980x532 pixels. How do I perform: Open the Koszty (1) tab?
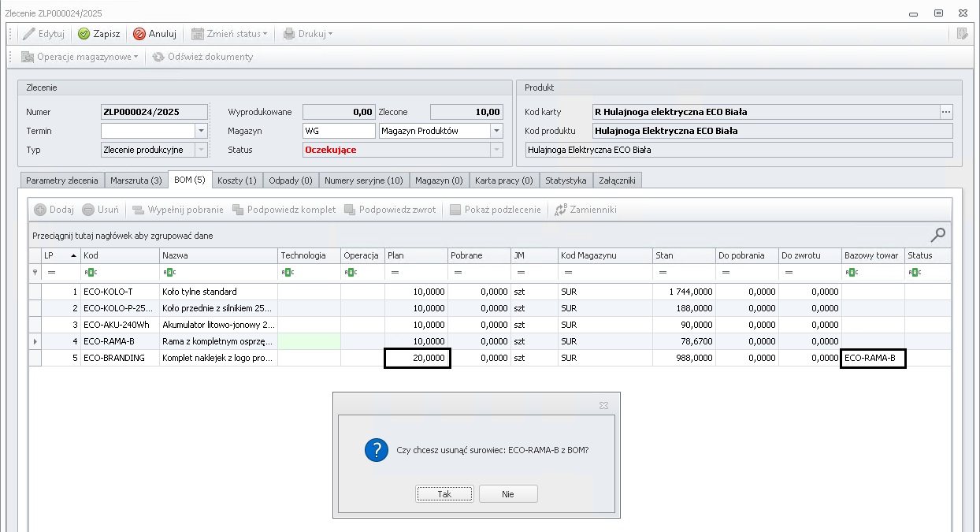(237, 180)
